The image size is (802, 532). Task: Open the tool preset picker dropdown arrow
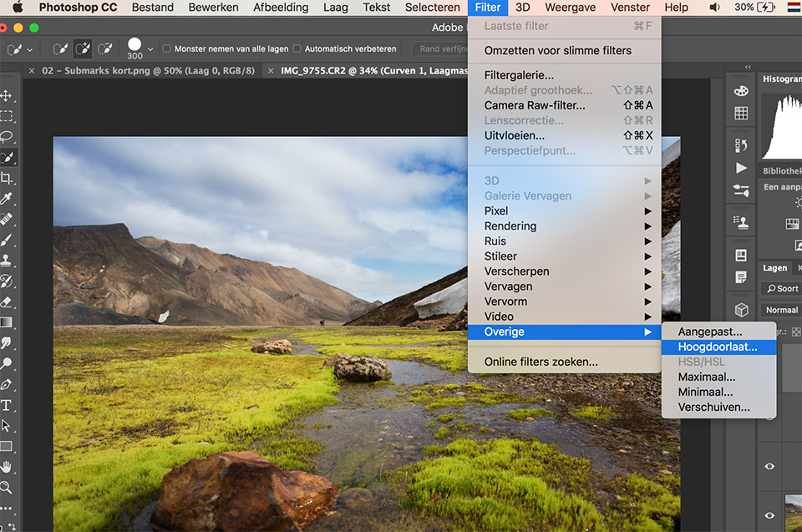coord(30,49)
